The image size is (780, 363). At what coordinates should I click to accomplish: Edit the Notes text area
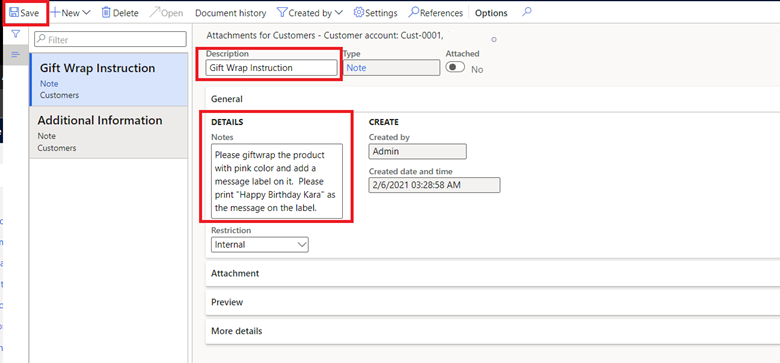[277, 181]
